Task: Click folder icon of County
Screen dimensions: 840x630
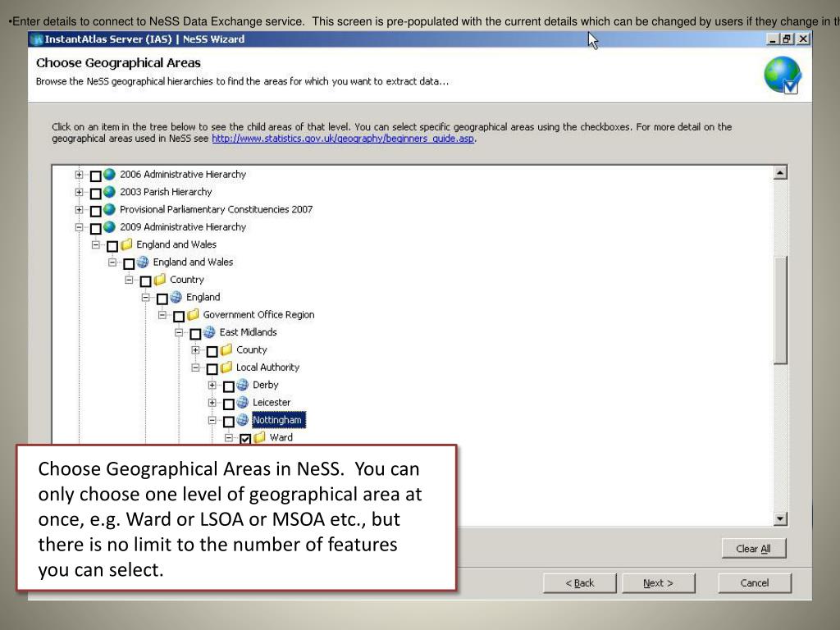Action: tap(226, 349)
